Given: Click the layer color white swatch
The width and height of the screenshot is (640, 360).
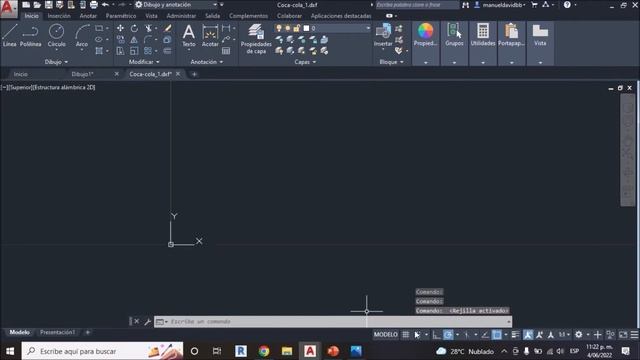Looking at the screenshot, I should [306, 28].
